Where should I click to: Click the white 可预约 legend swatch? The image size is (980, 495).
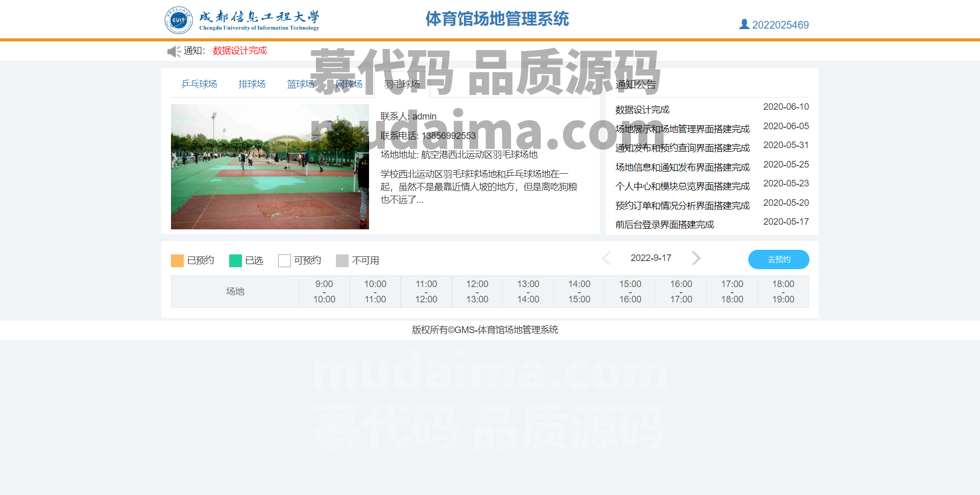(284, 261)
